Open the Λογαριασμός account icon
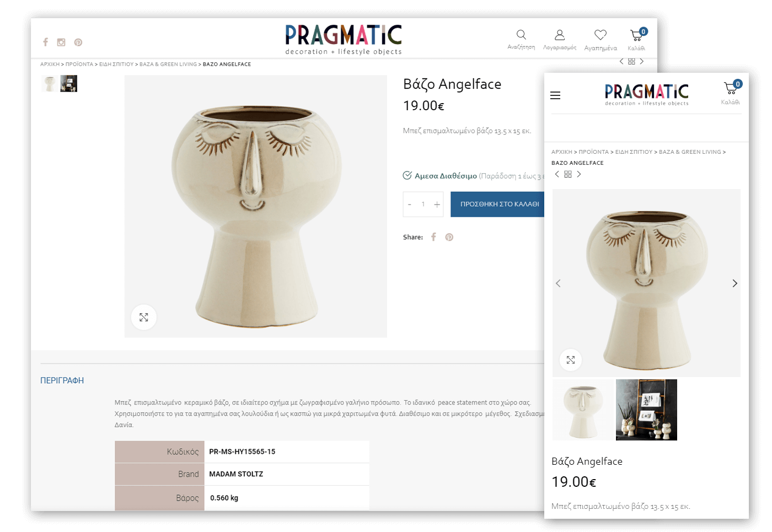This screenshot has height=532, width=772. point(560,35)
